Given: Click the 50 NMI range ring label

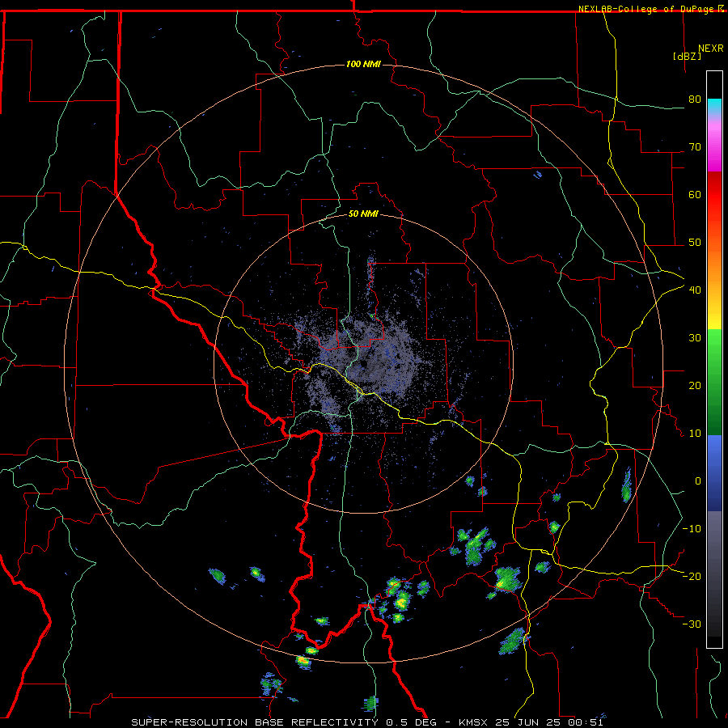Looking at the screenshot, I should click(363, 214).
